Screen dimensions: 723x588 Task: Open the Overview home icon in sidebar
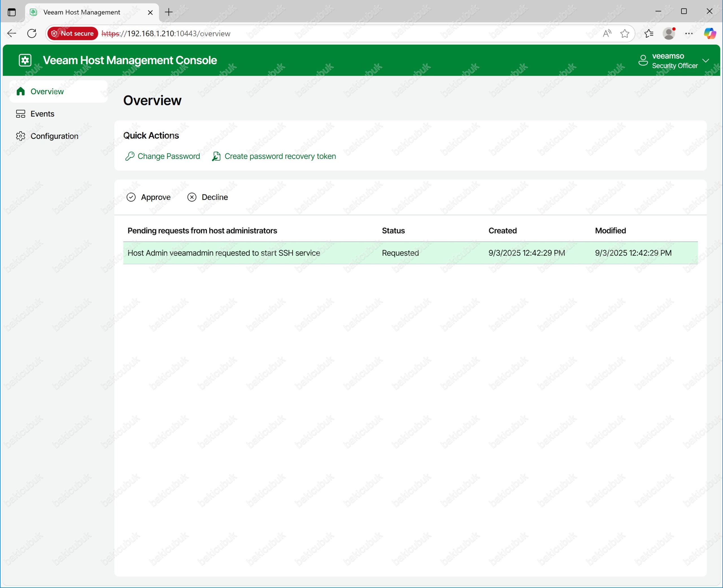pos(21,91)
